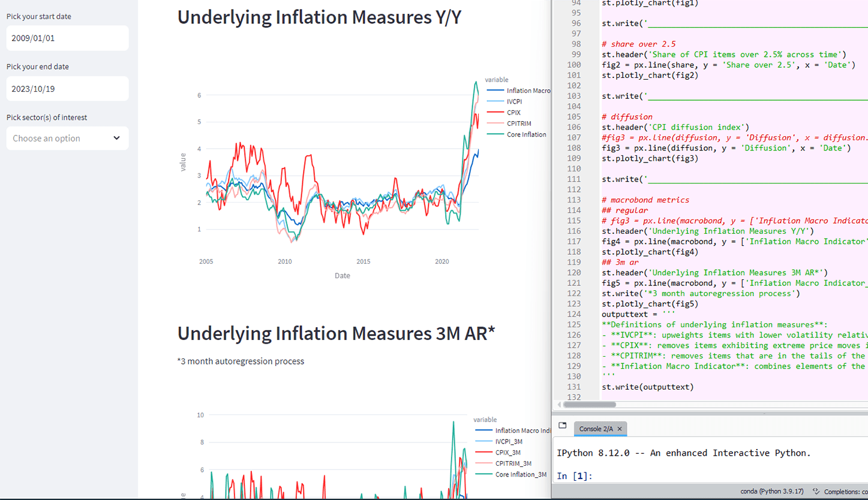Hide the CPIX trace via the chart legend

click(513, 112)
